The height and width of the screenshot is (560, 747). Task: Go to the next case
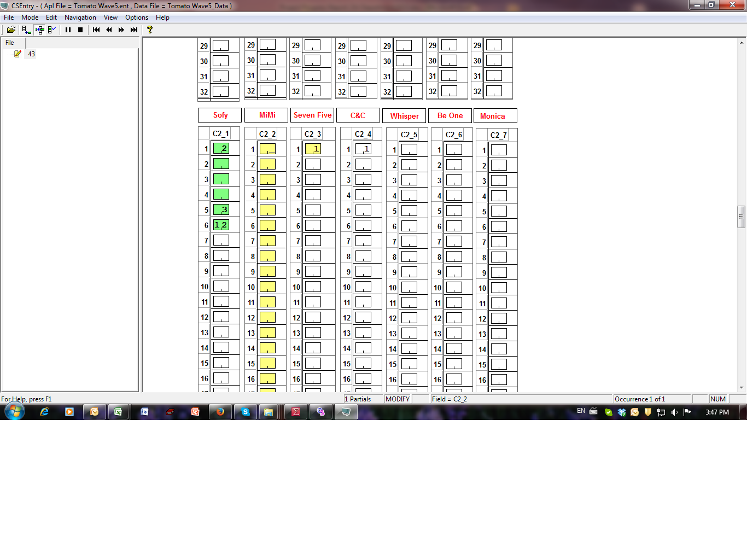[x=121, y=30]
